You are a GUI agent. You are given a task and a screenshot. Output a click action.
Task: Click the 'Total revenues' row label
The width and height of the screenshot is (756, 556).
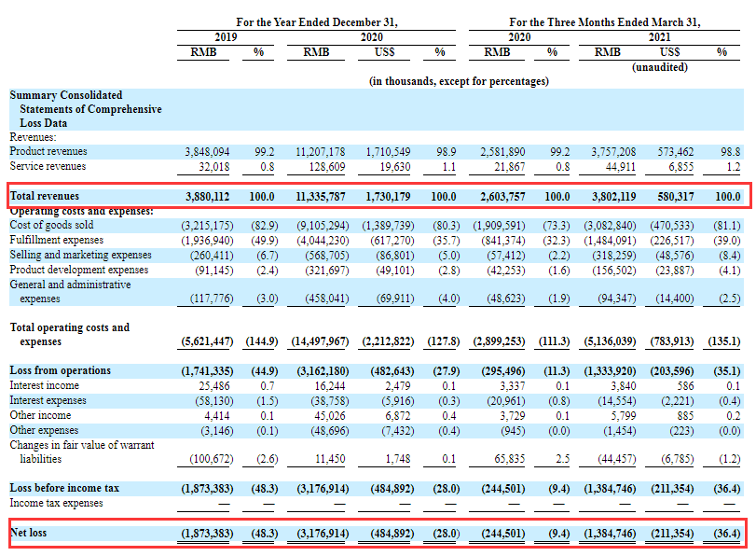45,197
